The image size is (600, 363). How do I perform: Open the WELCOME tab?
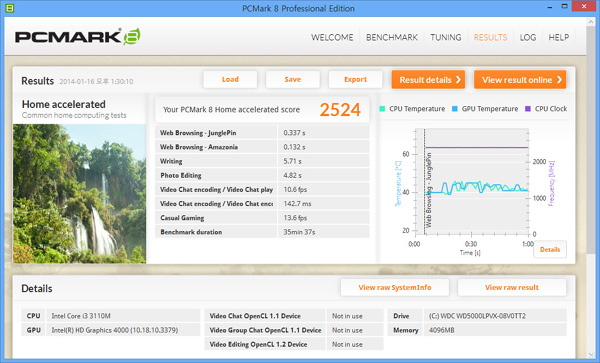pyautogui.click(x=332, y=37)
